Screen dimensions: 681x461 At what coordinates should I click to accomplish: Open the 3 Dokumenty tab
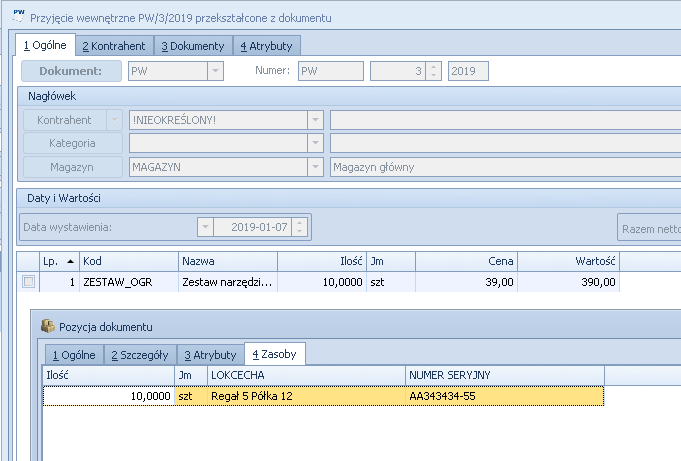(x=192, y=46)
